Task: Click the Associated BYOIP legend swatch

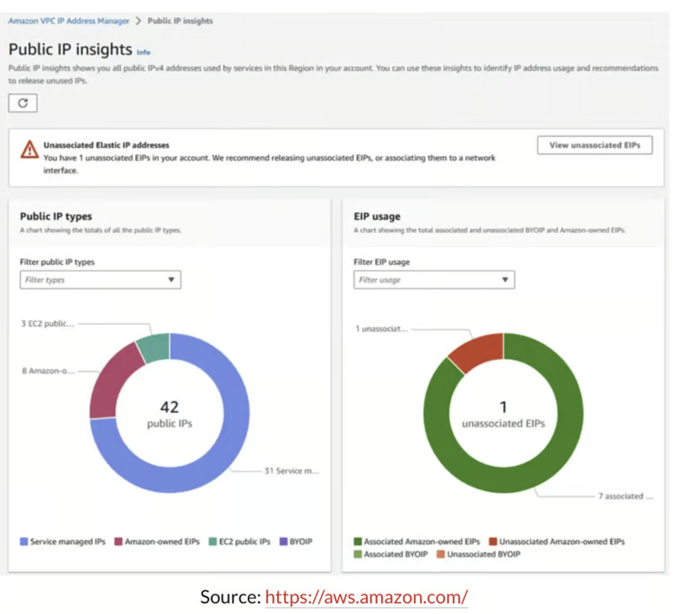Action: pyautogui.click(x=358, y=554)
